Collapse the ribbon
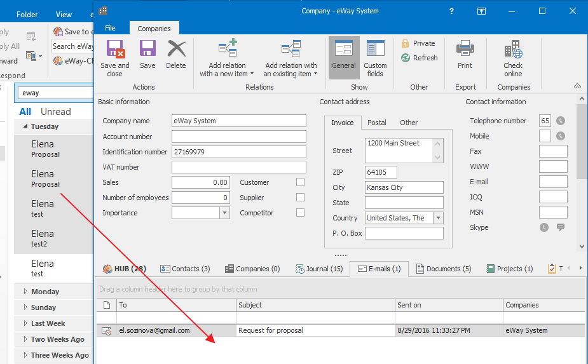 pyautogui.click(x=577, y=86)
